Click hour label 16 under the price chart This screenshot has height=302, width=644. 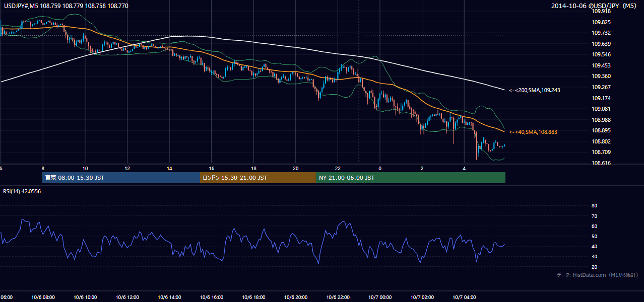(x=212, y=168)
